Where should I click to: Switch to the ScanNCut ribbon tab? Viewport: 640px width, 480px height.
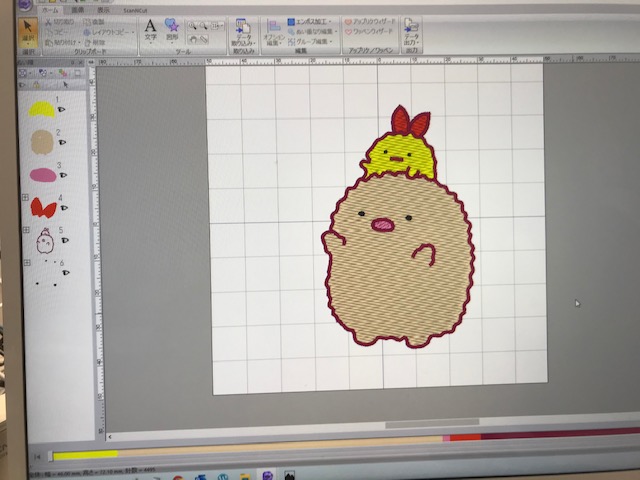tap(135, 11)
